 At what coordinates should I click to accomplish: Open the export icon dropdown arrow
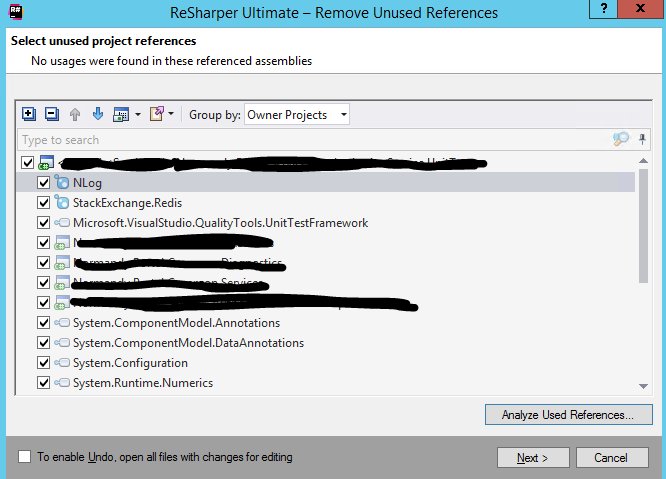171,113
